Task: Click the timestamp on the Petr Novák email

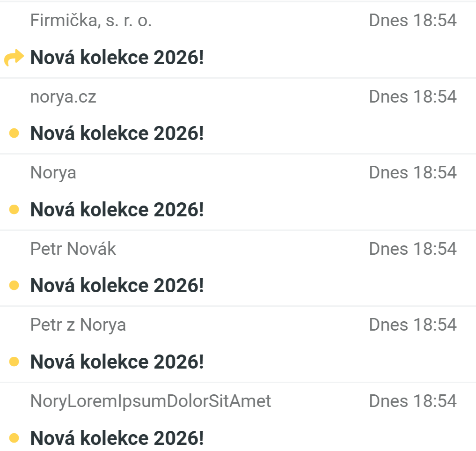Action: click(412, 249)
